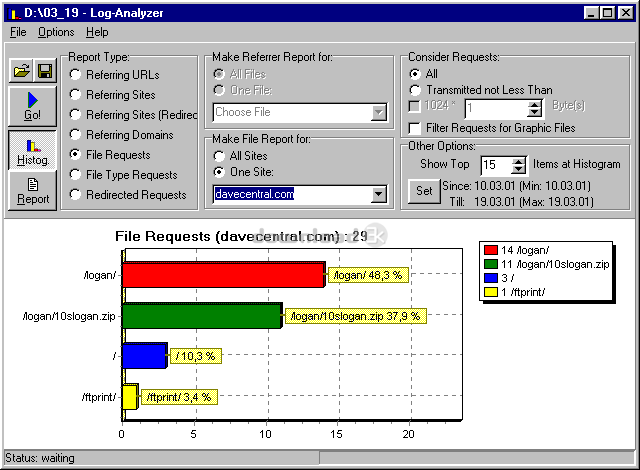Click the red /logan/ histogram bar

click(224, 275)
